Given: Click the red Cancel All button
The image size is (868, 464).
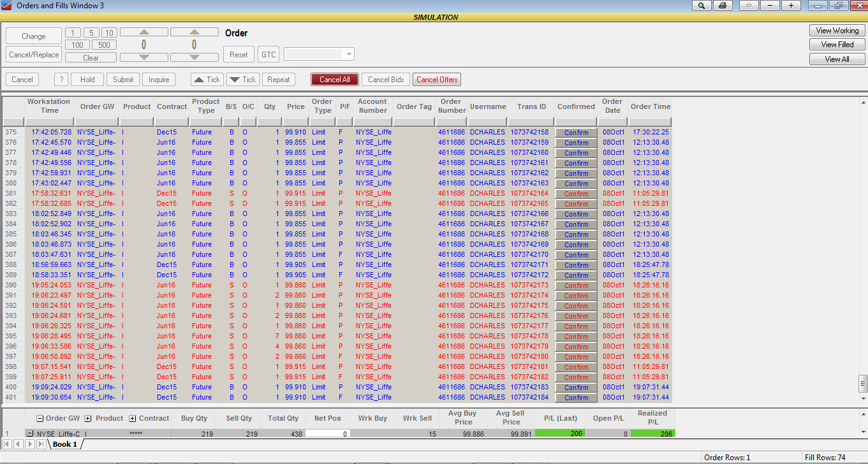Looking at the screenshot, I should point(335,80).
